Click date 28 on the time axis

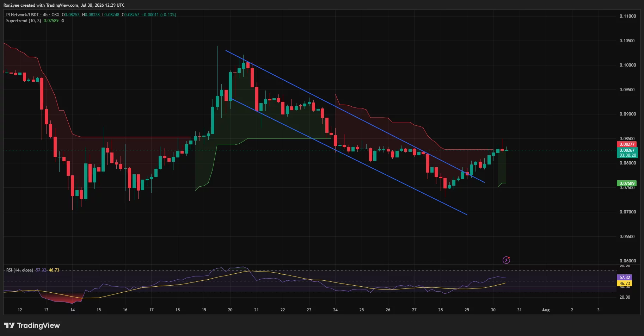[441, 310]
